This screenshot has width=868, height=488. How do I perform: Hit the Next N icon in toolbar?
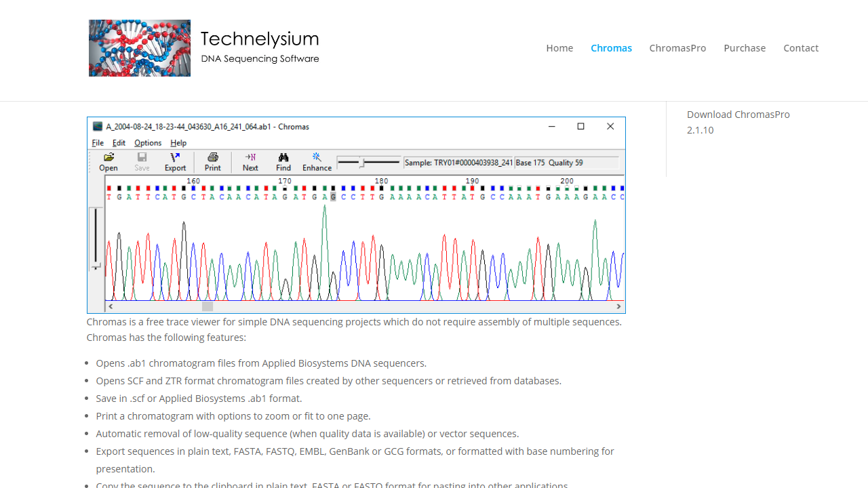click(250, 157)
